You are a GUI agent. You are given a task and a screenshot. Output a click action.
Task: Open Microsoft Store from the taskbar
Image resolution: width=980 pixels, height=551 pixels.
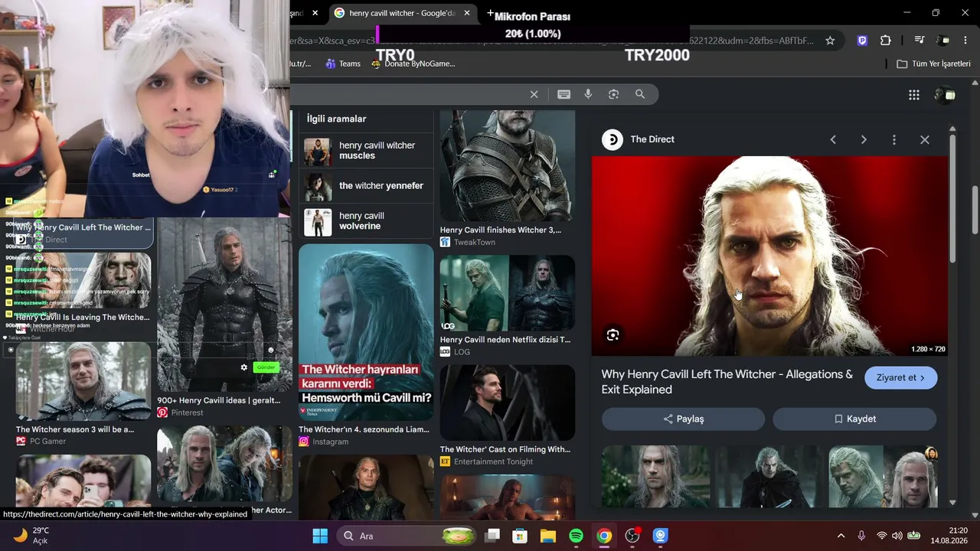520,536
